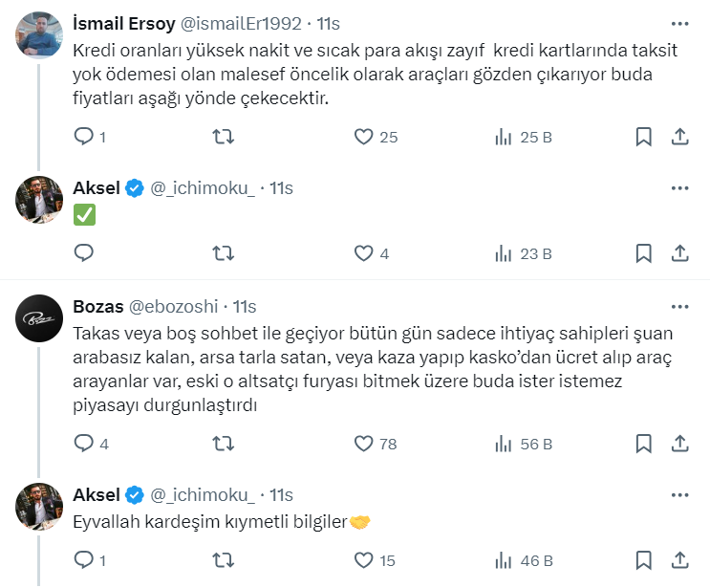This screenshot has height=588, width=710.
Task: Retweet Bozas's post about takas
Action: click(x=223, y=444)
